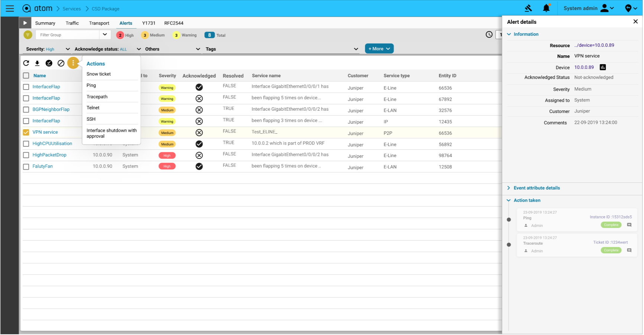Open the location pin dropdown

pos(631,8)
